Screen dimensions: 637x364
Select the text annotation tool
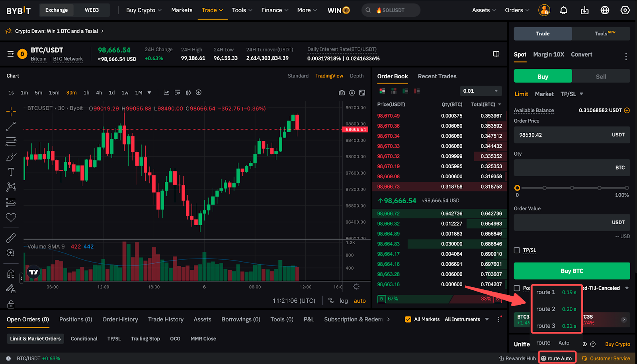point(11,172)
